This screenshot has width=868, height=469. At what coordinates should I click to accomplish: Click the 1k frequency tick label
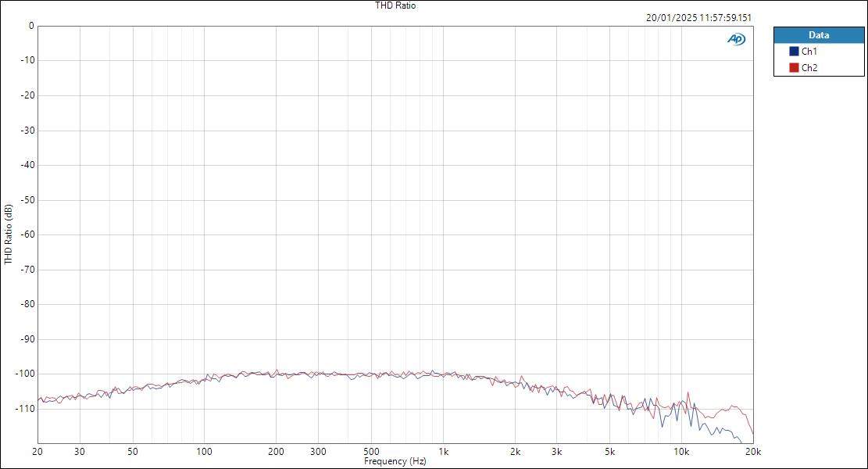tap(443, 452)
